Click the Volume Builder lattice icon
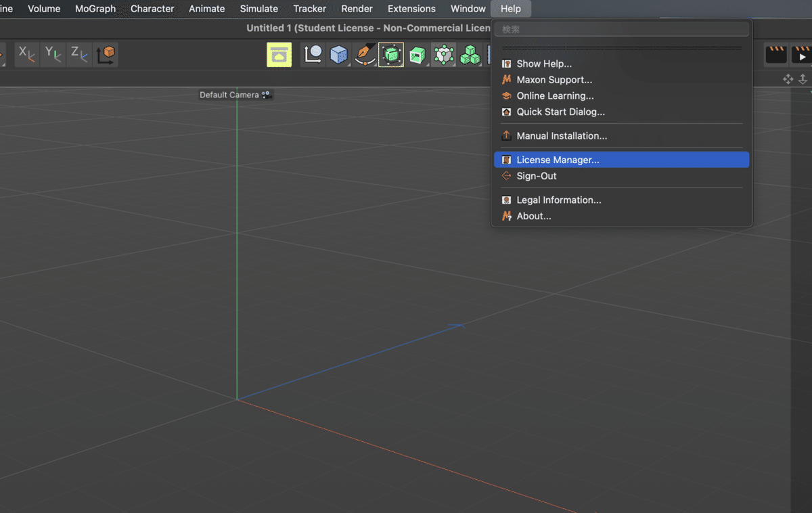Screen dimensions: 812x513 click(444, 55)
